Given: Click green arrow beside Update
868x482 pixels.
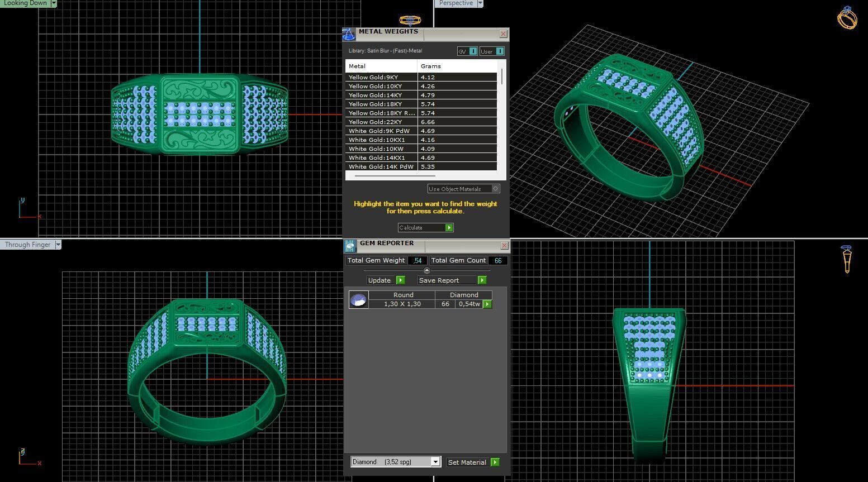Looking at the screenshot, I should coord(400,280).
